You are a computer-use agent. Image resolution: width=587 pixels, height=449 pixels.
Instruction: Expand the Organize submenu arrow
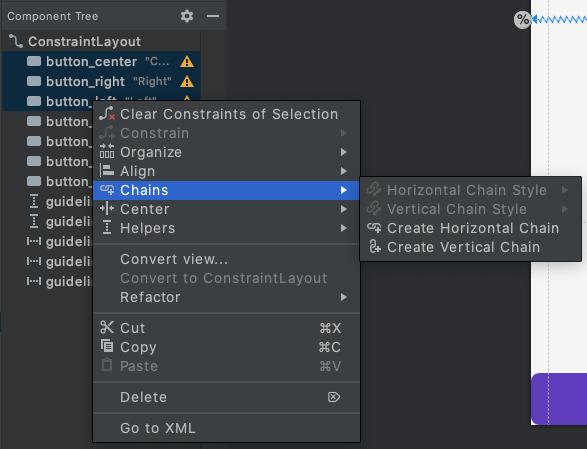(x=344, y=152)
